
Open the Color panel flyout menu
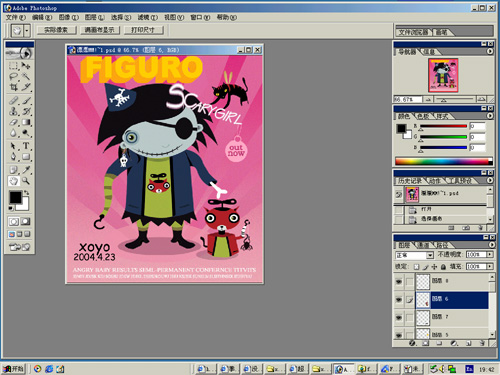(x=490, y=116)
